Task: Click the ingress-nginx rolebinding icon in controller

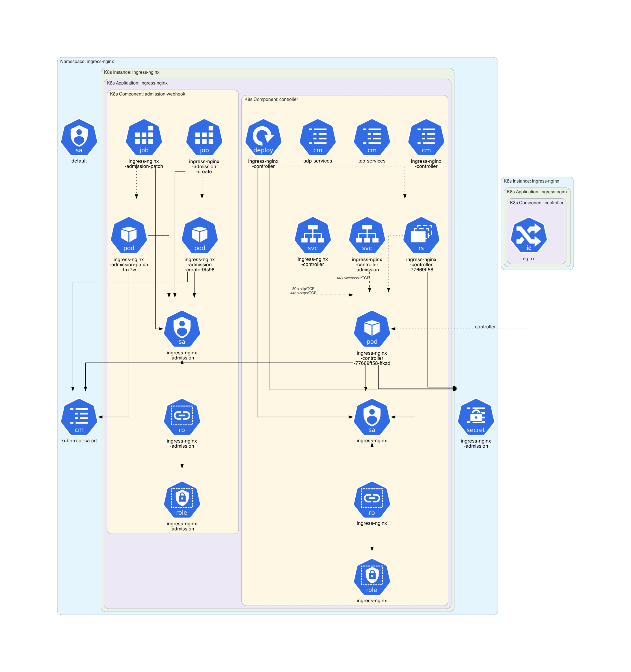Action: coord(372,500)
